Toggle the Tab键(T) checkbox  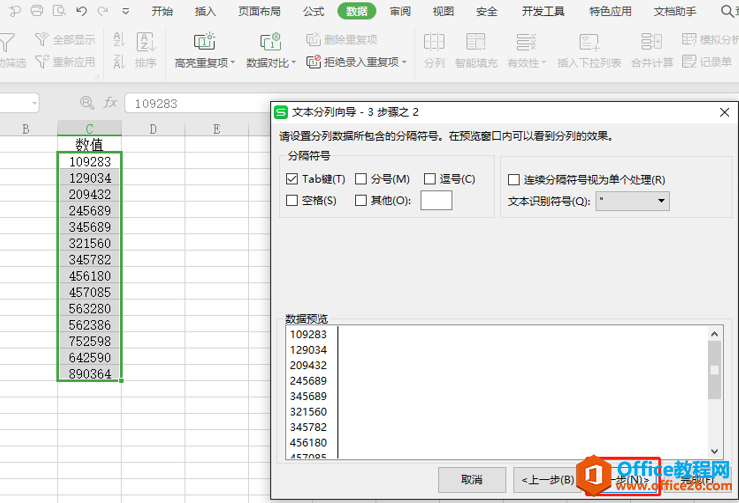click(292, 179)
